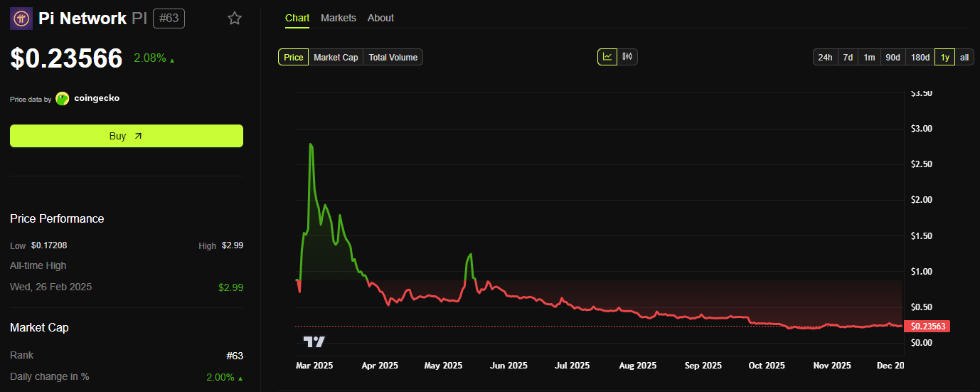Set chart range to 24h
The width and height of the screenshot is (980, 392).
tap(825, 58)
